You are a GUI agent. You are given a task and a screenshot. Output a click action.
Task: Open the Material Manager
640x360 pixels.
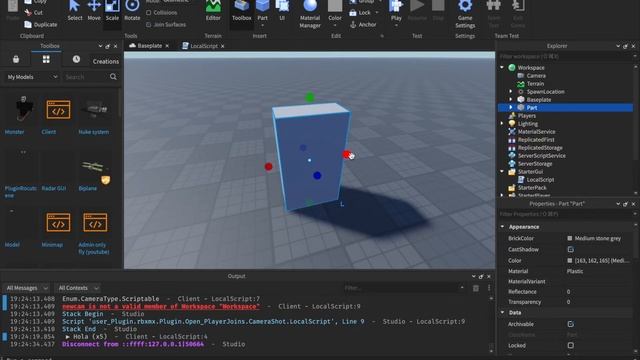[x=310, y=14]
